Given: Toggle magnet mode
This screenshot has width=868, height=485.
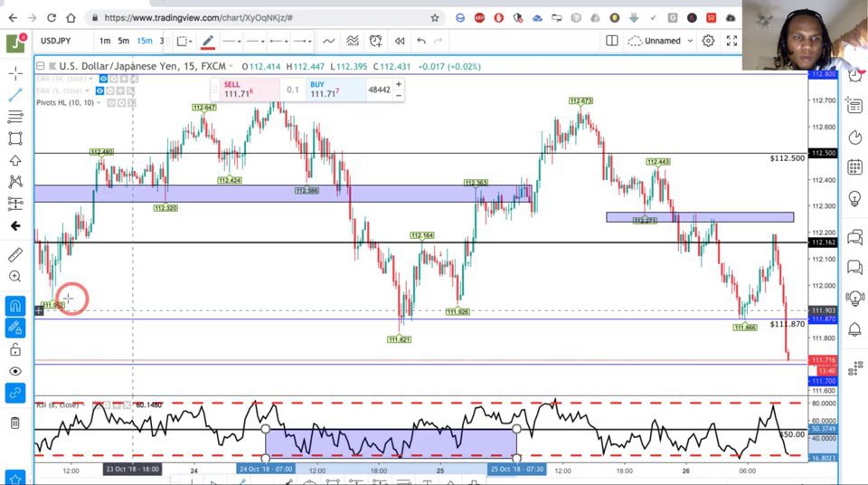Looking at the screenshot, I should pos(15,306).
